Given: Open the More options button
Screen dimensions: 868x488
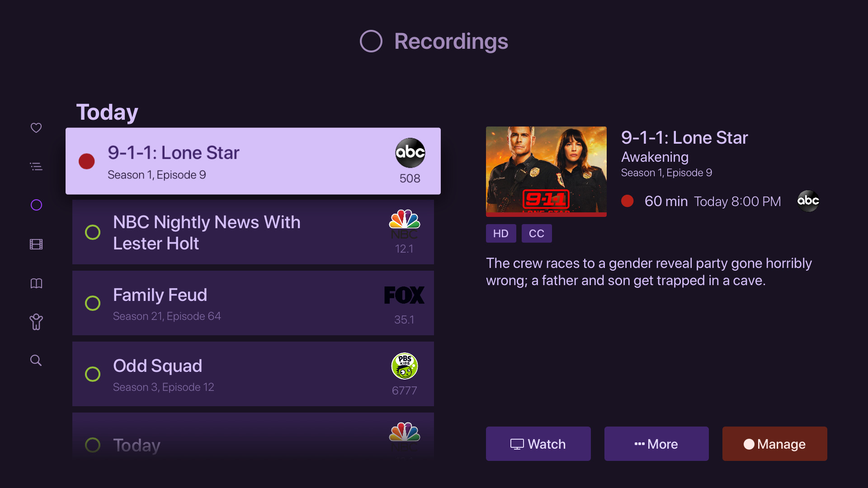Looking at the screenshot, I should click(x=656, y=444).
